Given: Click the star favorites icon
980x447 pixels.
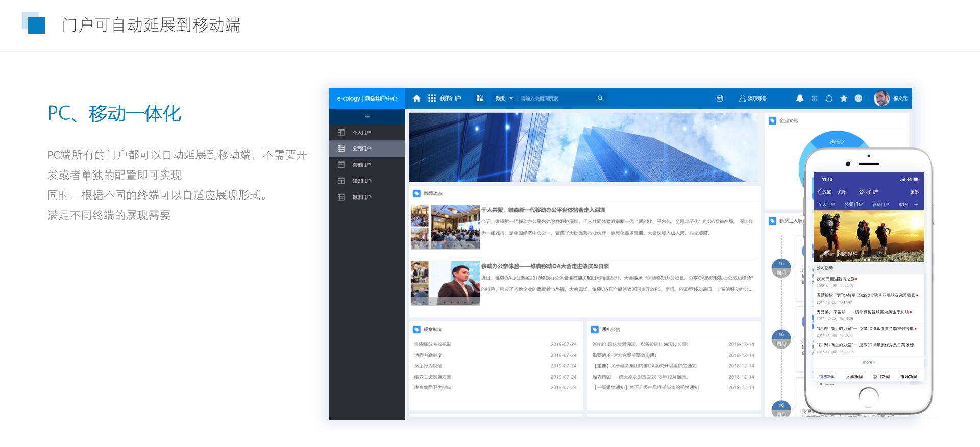Looking at the screenshot, I should click(844, 98).
